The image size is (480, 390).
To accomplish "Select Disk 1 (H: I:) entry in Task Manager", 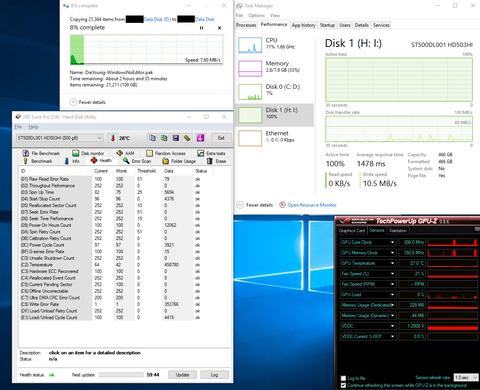I will 274,115.
